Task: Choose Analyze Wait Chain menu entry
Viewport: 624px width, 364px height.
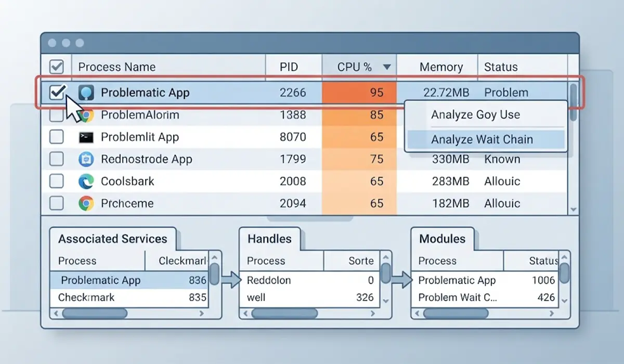Action: [486, 139]
